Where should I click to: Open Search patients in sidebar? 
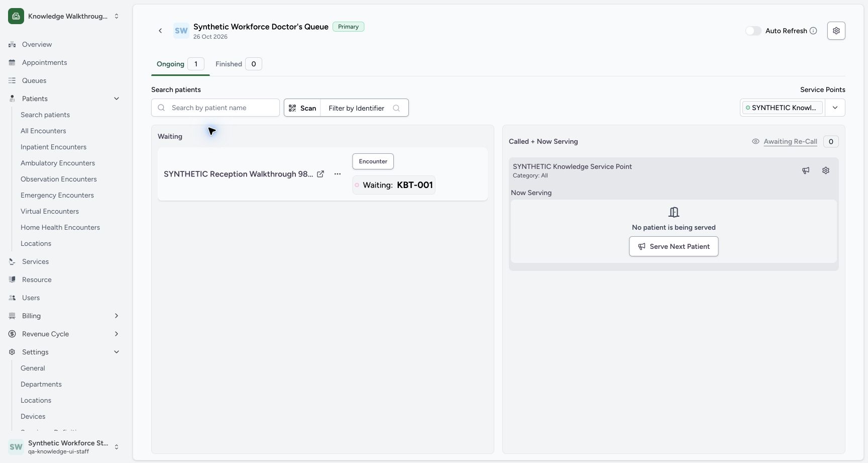click(45, 115)
